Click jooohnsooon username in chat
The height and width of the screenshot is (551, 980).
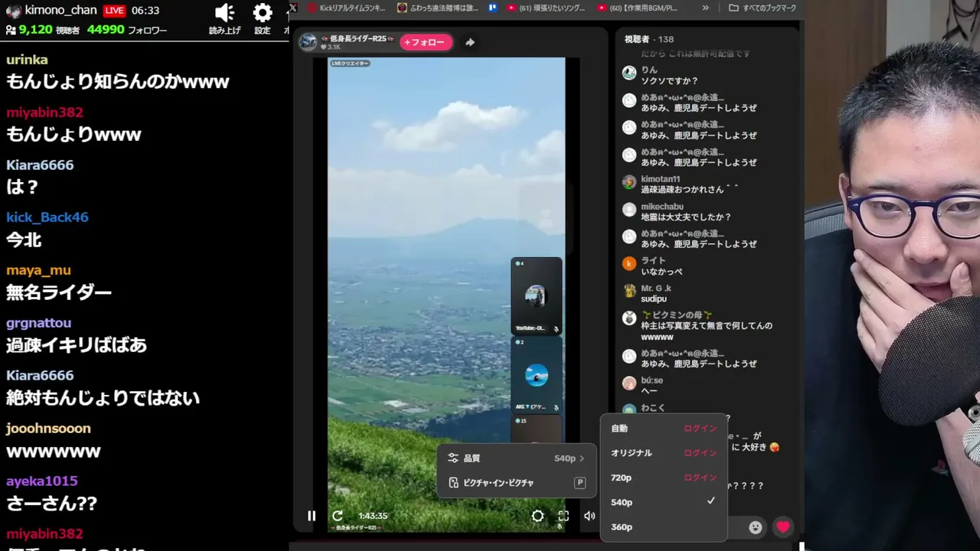[x=48, y=429]
